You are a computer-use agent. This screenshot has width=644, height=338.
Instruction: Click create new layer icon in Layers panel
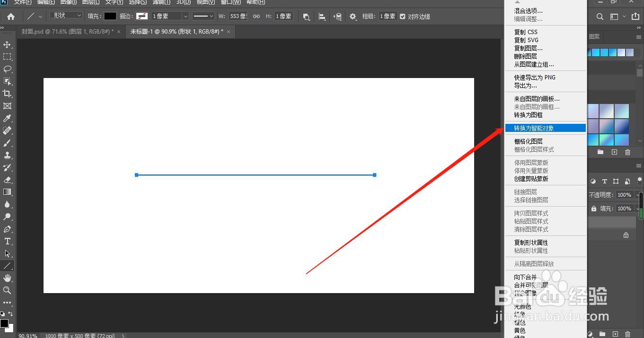615,334
